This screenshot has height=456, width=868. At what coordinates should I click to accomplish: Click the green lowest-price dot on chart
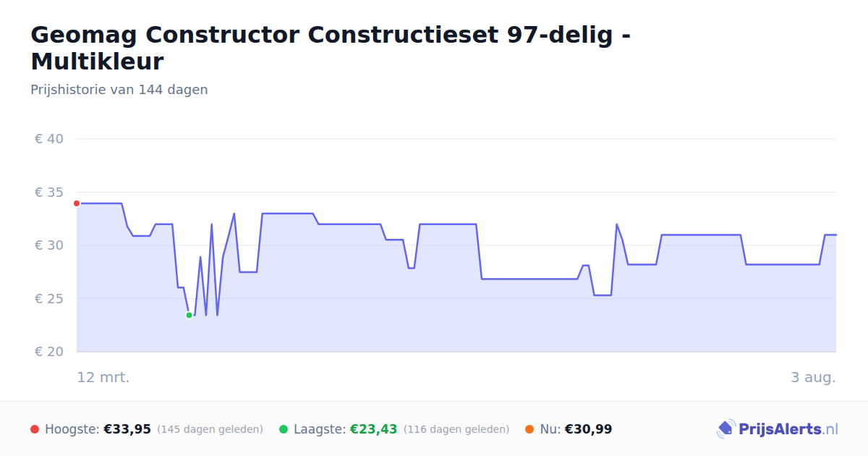point(189,315)
